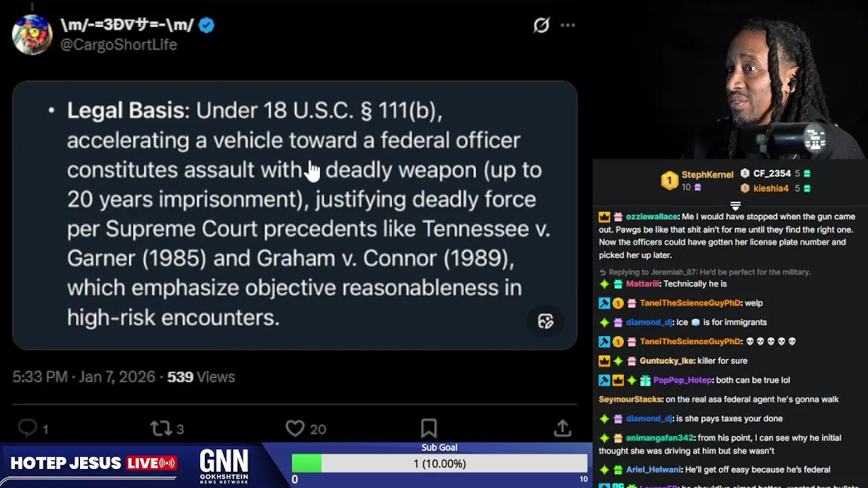Image resolution: width=868 pixels, height=488 pixels.
Task: Click the Grok slash icon on the post
Action: (x=541, y=26)
